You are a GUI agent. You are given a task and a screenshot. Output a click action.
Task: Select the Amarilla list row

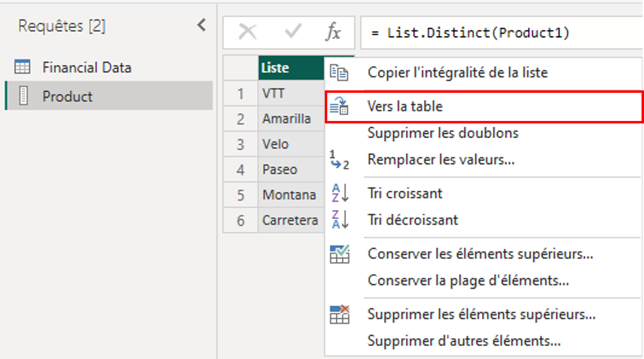tap(286, 119)
